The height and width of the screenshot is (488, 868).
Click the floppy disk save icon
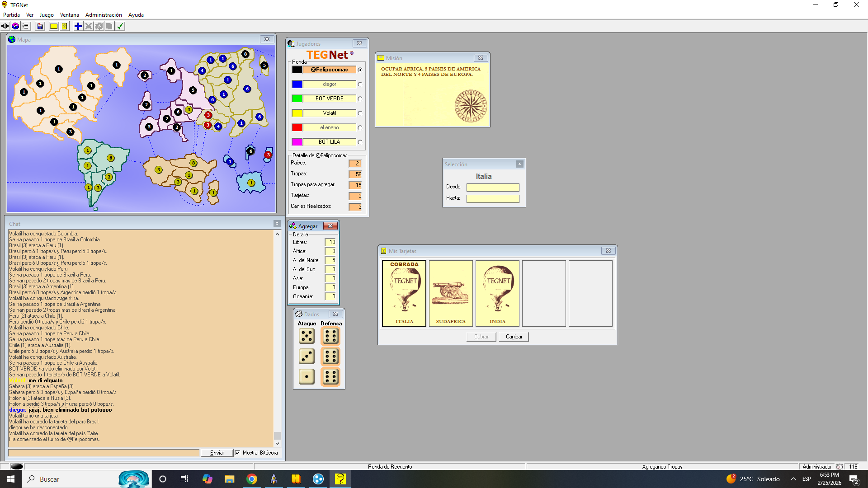point(40,26)
